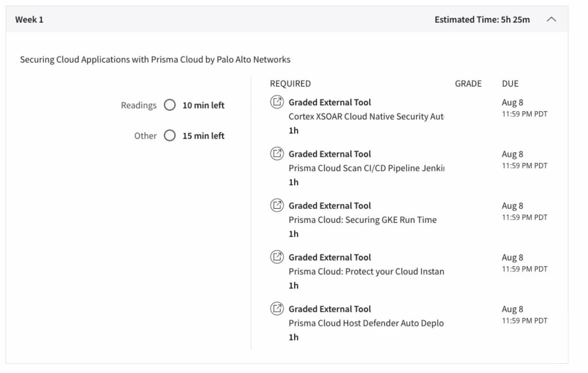Click Graded External Tool heading above Jenkins scan

(x=330, y=154)
